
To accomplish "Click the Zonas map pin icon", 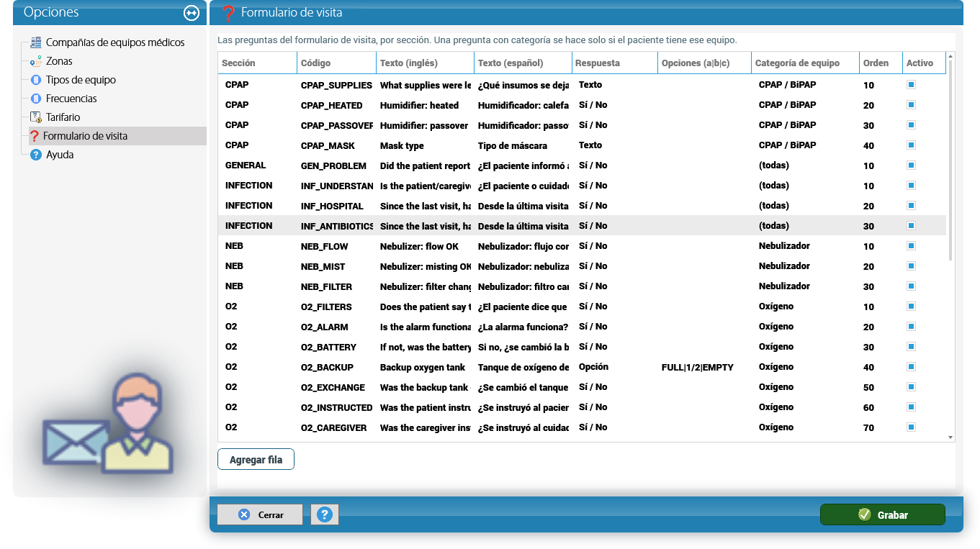I will point(36,61).
